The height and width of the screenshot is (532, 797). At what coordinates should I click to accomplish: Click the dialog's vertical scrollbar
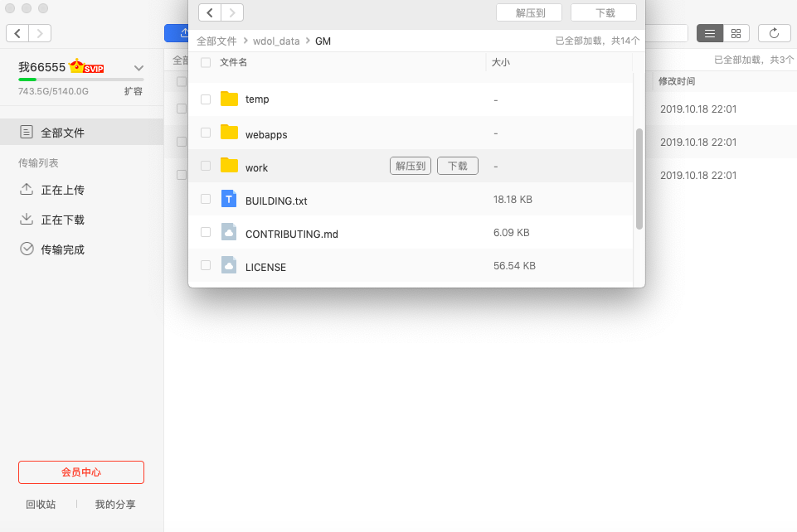pos(639,178)
